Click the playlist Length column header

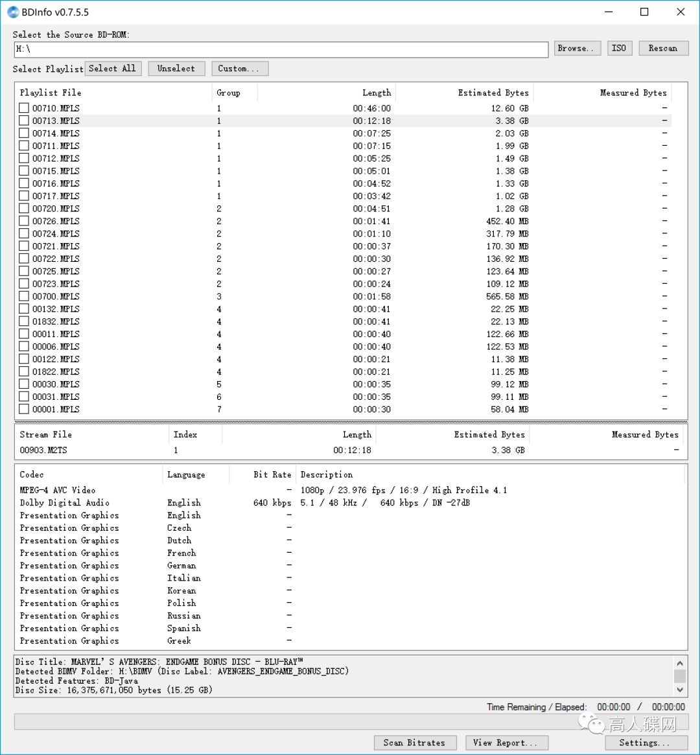327,93
